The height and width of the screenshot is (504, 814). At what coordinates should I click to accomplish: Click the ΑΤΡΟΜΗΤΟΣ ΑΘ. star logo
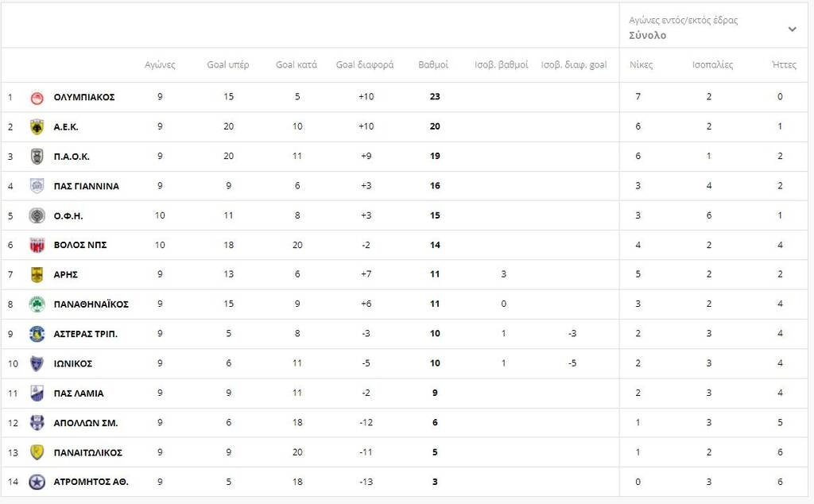(x=37, y=483)
